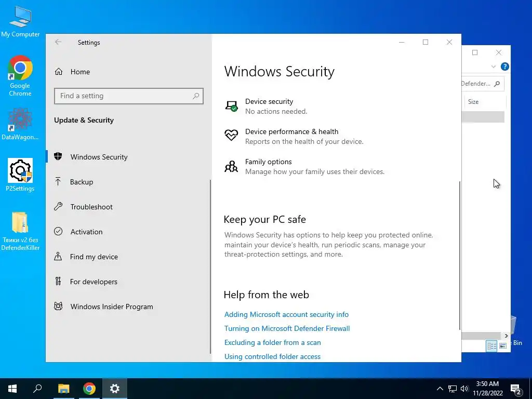This screenshot has height=399, width=532.
Task: Select Windows Insider Program in sidebar
Action: pos(128,307)
